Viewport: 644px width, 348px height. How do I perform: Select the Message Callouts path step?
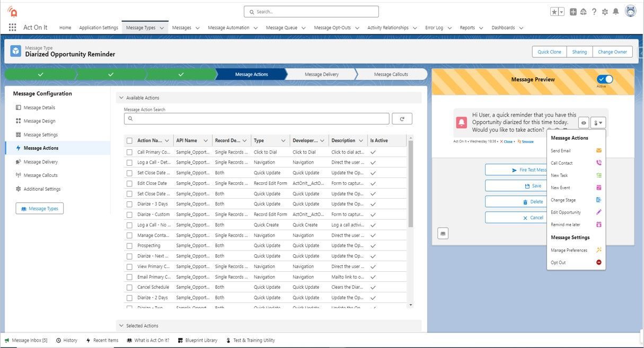tap(391, 74)
